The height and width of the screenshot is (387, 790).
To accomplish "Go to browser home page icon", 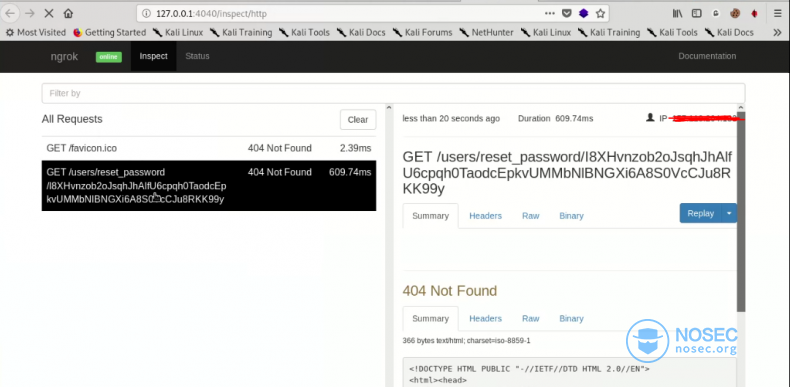I will (69, 14).
